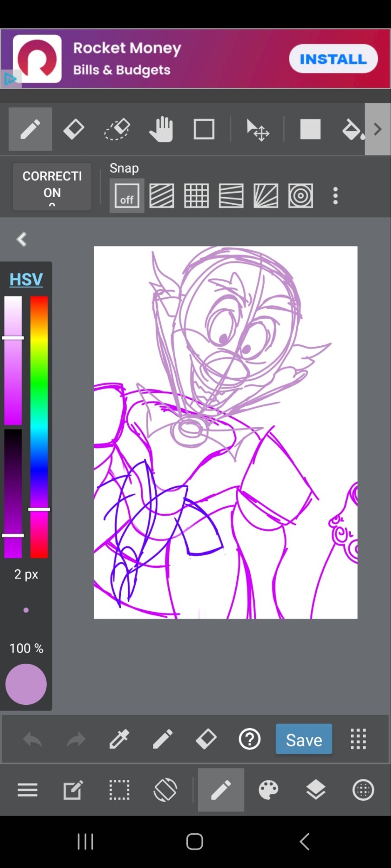Open the edit canvas menu
Image resolution: width=391 pixels, height=868 pixels.
click(73, 790)
